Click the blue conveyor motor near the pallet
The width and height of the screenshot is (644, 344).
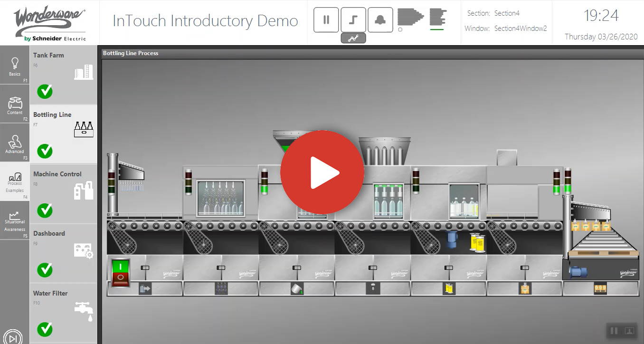pos(578,272)
